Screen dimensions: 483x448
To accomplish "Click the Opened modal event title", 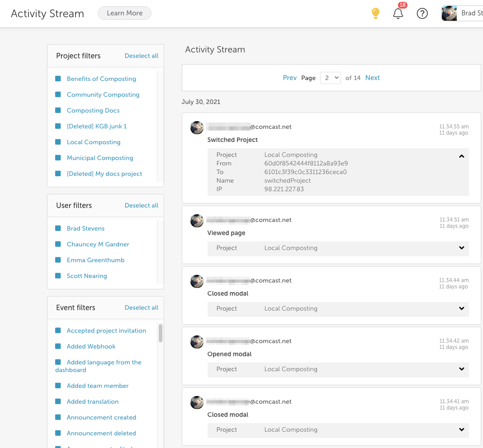I will coord(229,354).
